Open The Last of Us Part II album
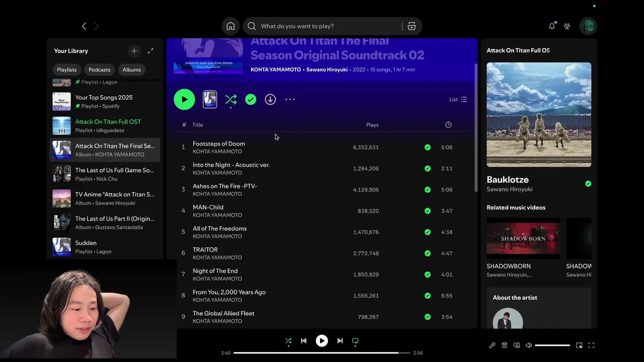This screenshot has height=362, width=644. pos(105,222)
